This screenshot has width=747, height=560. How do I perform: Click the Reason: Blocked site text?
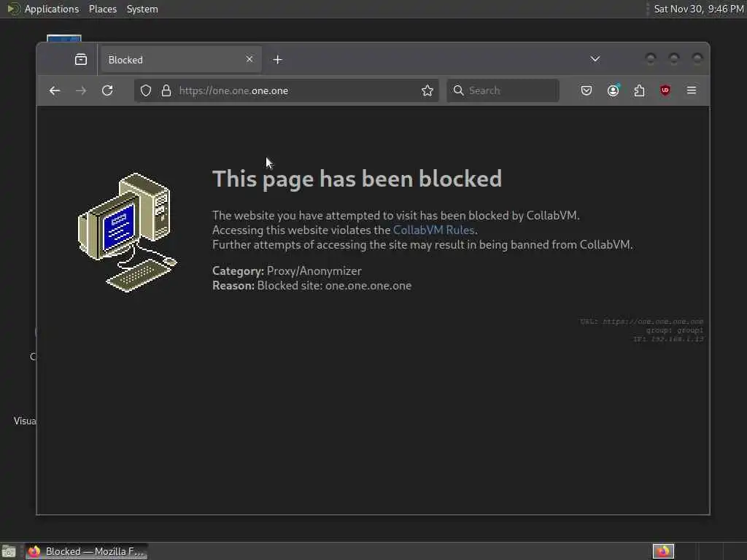pyautogui.click(x=311, y=286)
